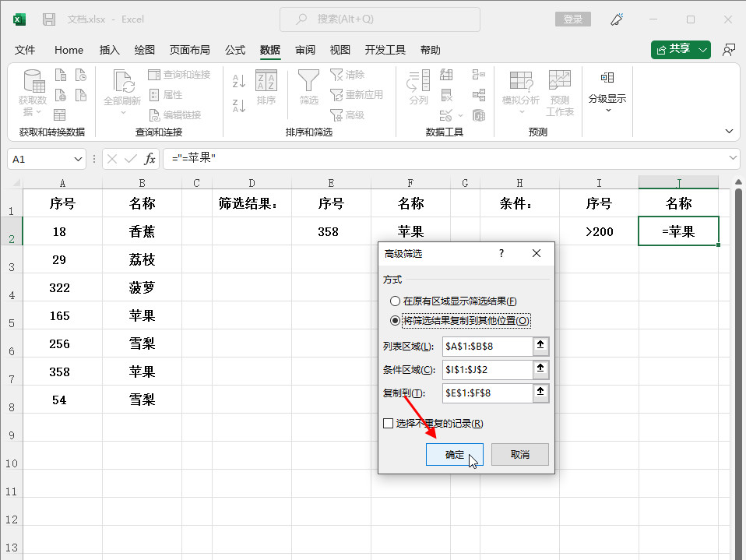The width and height of the screenshot is (746, 560).
Task: Collapse range picker for 复制到
Action: click(x=540, y=392)
